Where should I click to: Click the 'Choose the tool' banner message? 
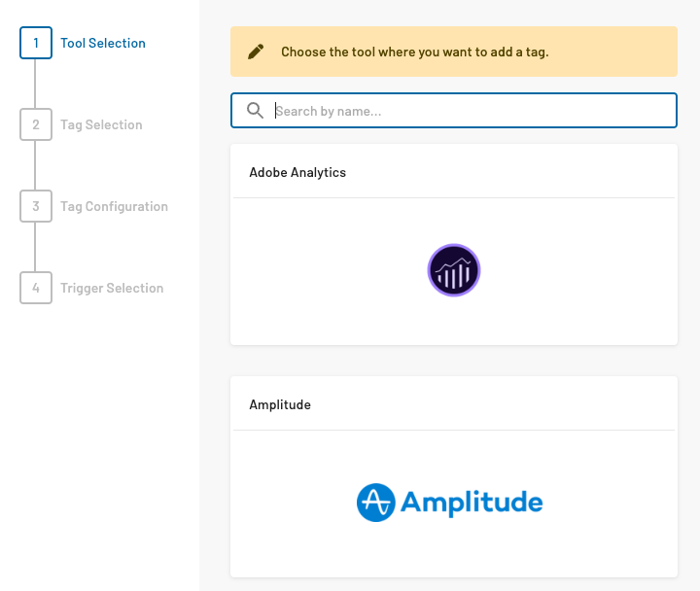pyautogui.click(x=414, y=52)
